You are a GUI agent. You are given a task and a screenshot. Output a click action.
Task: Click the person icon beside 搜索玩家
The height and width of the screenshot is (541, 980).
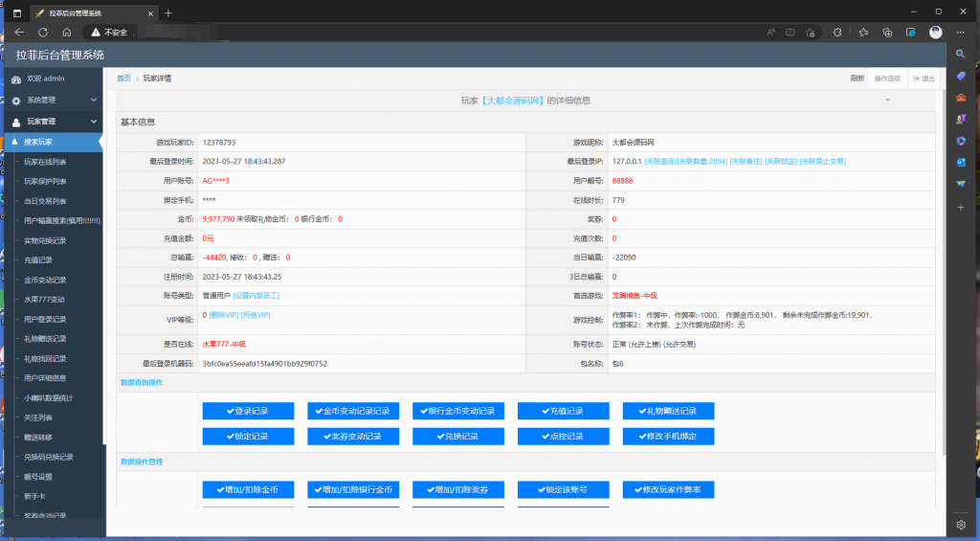15,142
